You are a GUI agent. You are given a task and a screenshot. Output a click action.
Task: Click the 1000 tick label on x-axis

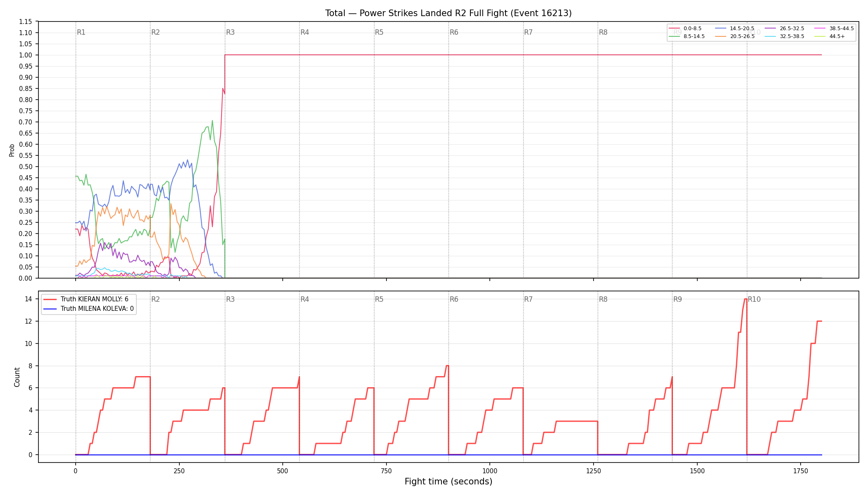click(490, 471)
